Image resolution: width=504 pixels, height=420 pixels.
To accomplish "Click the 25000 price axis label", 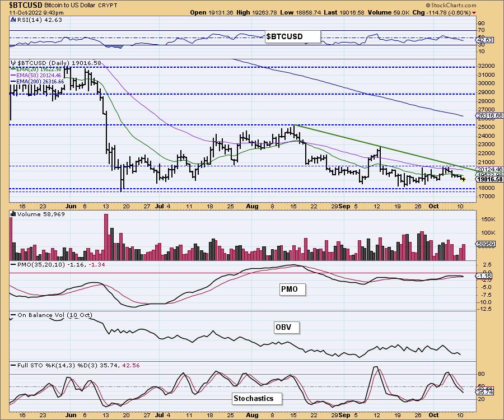I will 487,127.
